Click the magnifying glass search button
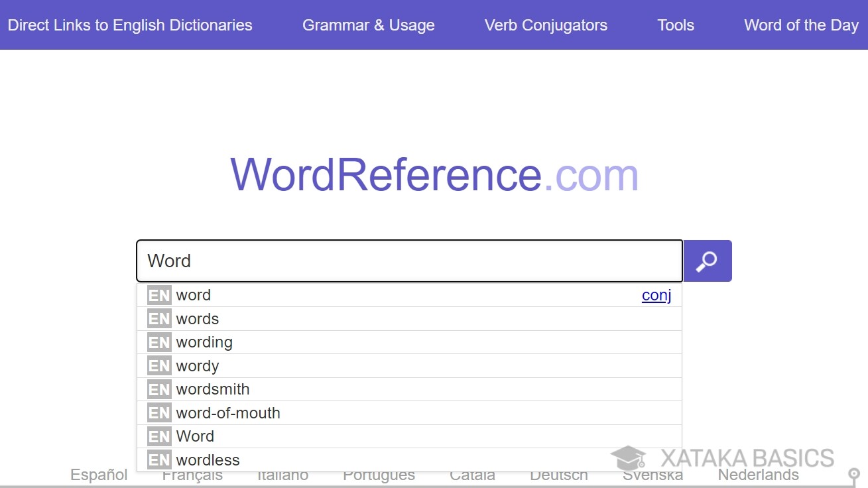Screen dimensions: 868x488 tap(707, 261)
